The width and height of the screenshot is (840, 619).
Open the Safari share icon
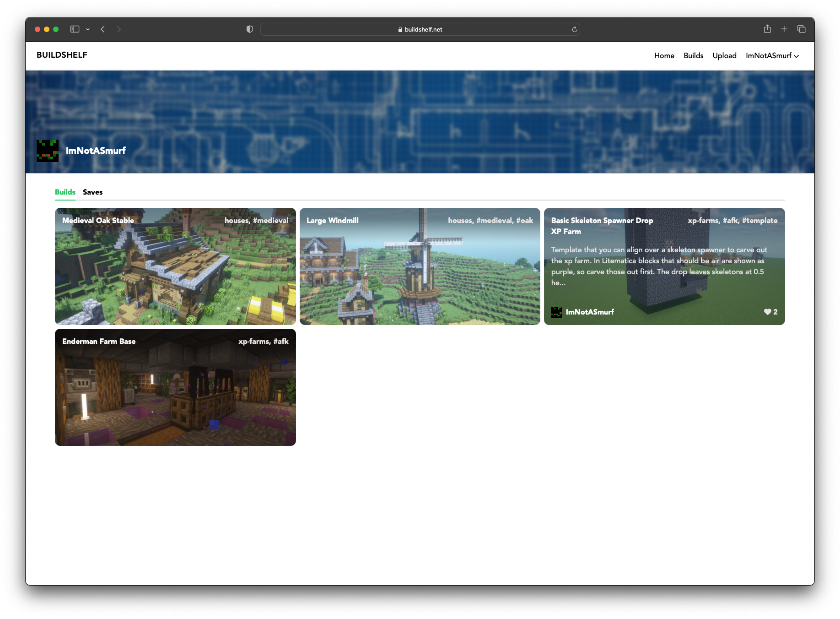pyautogui.click(x=767, y=29)
